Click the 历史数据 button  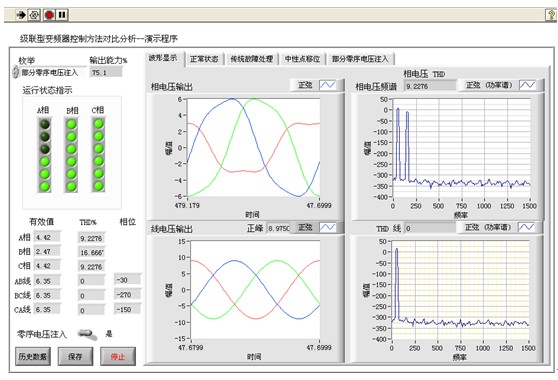(x=32, y=356)
